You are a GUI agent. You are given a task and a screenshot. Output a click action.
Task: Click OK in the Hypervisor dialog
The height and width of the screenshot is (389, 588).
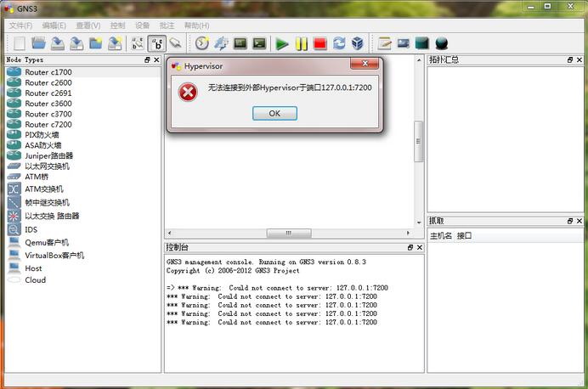coord(274,113)
